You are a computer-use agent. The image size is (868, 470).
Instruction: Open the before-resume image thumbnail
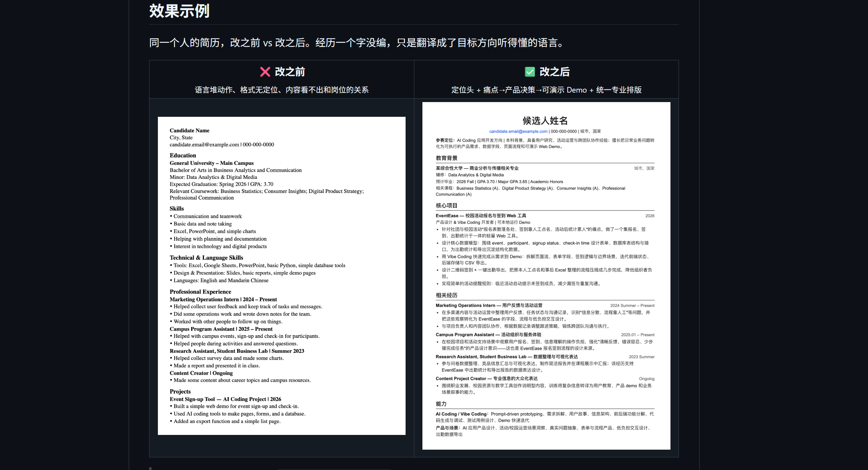[x=282, y=276]
